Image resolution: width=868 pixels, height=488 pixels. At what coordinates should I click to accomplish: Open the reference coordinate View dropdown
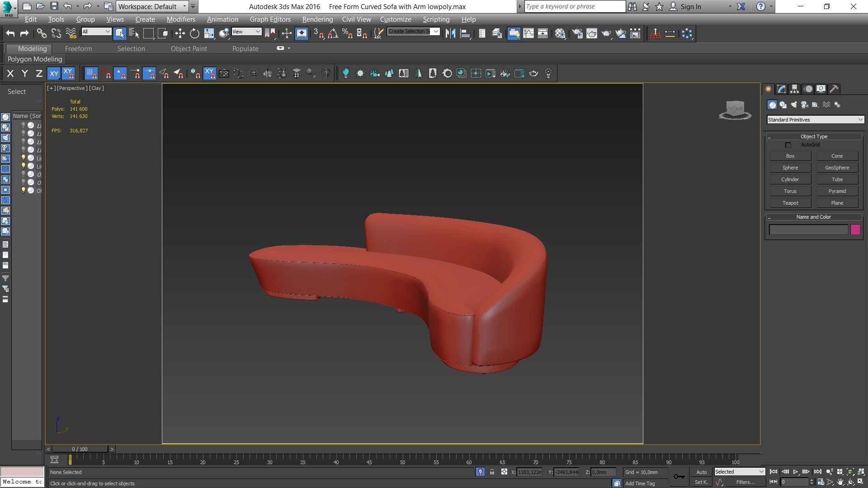246,32
